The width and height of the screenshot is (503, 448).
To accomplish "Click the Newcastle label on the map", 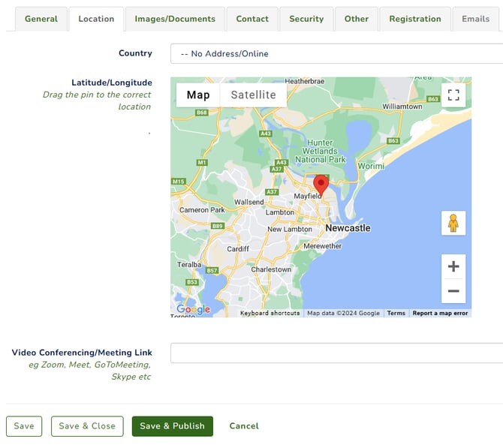I will [348, 228].
